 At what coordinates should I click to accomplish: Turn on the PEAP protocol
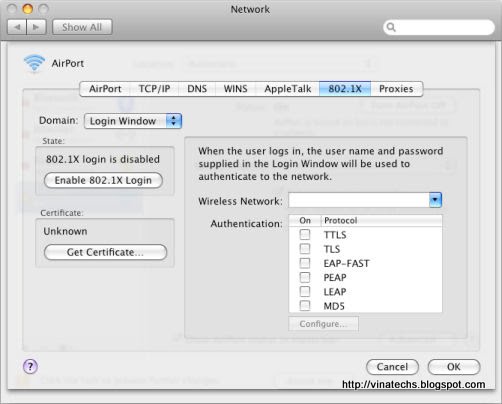click(305, 277)
